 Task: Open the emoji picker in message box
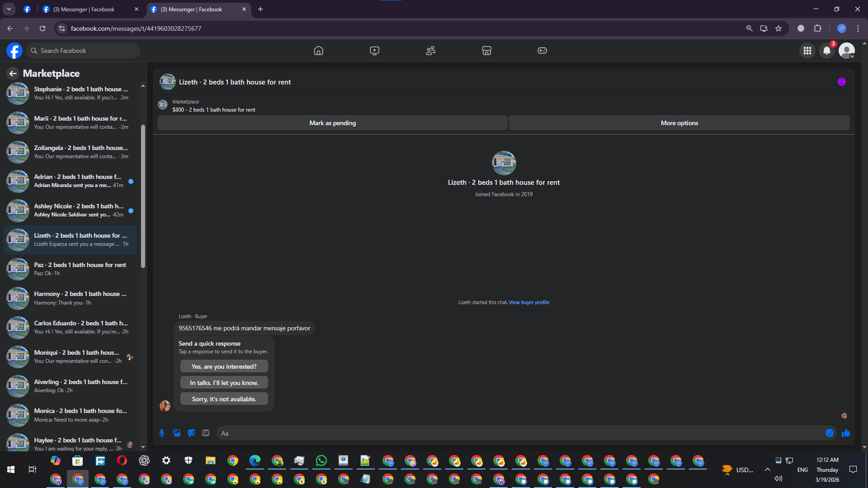829,433
